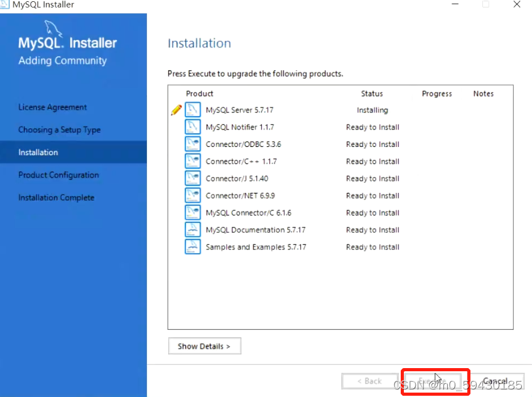Click the 'Installing' status of MySQL Server
The image size is (532, 397).
372,110
